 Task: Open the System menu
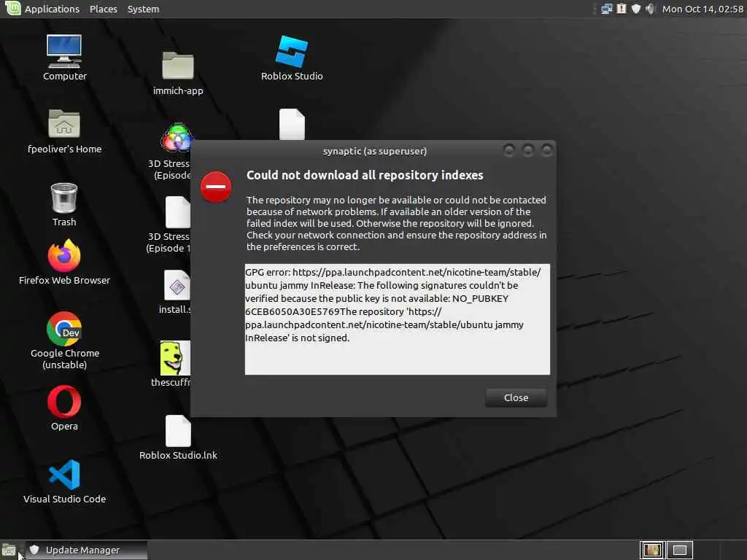[x=143, y=9]
